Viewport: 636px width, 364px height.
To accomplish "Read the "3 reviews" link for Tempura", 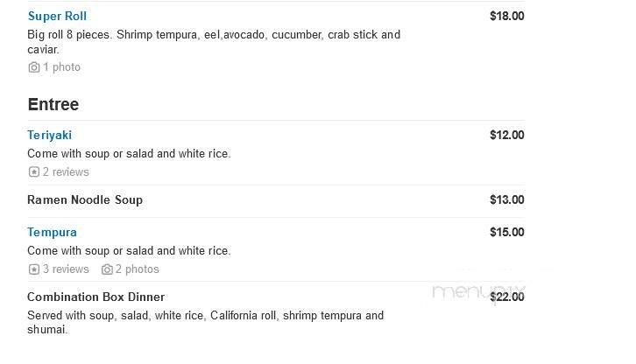I will point(66,269).
